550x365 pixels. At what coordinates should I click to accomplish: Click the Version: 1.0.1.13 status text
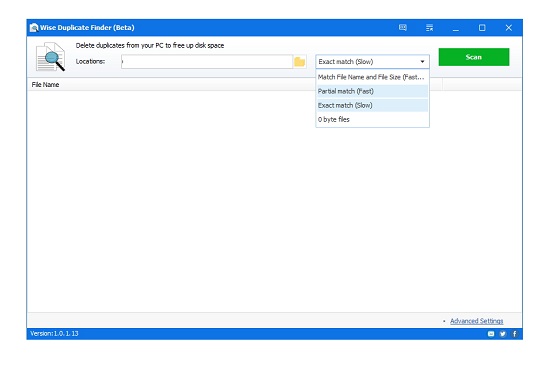pyautogui.click(x=54, y=333)
